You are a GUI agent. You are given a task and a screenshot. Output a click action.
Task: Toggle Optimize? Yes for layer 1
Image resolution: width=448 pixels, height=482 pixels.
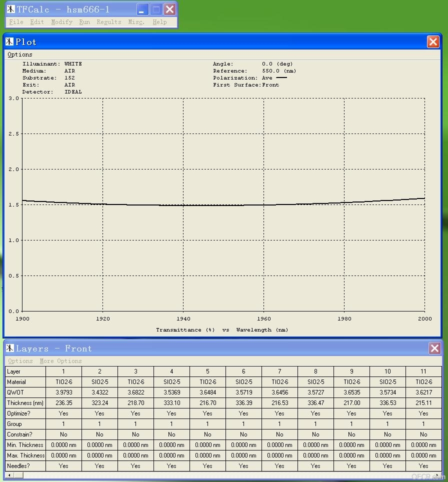pyautogui.click(x=63, y=413)
